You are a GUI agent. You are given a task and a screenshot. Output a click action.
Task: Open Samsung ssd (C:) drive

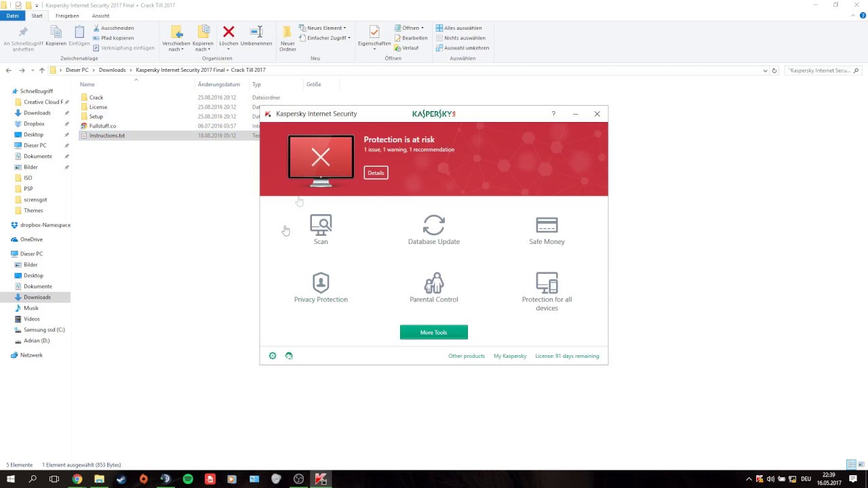(44, 330)
